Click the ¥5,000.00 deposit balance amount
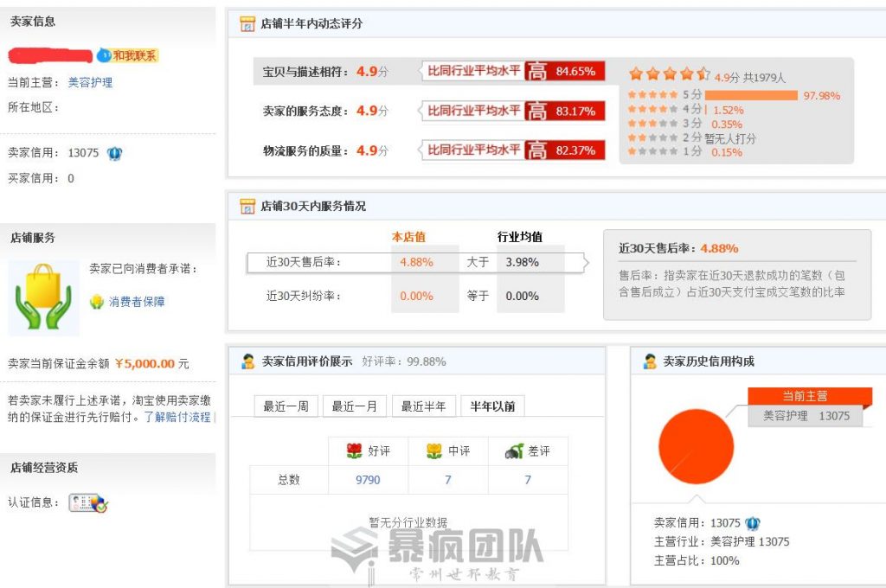886x588 pixels. click(144, 364)
